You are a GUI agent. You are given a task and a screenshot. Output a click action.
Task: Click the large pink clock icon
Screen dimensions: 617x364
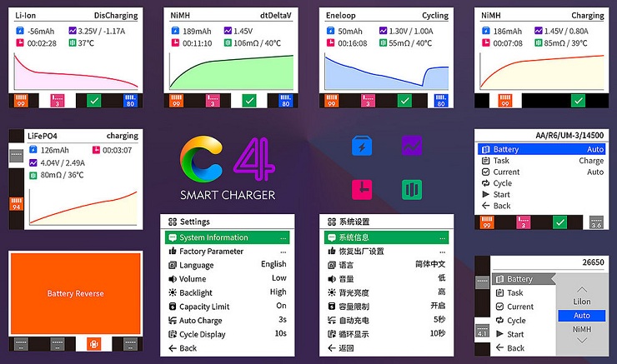click(x=362, y=189)
